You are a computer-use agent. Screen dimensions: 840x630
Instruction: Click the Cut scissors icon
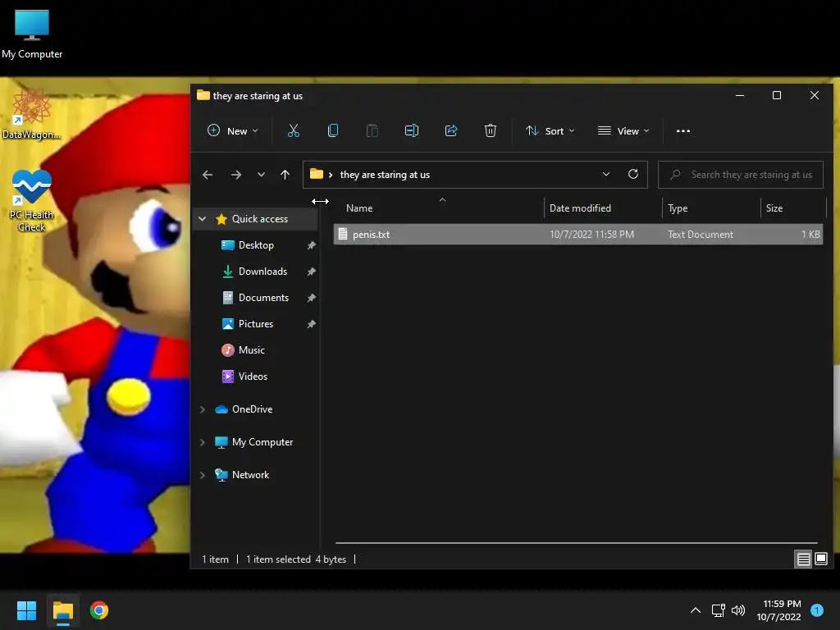click(x=293, y=130)
